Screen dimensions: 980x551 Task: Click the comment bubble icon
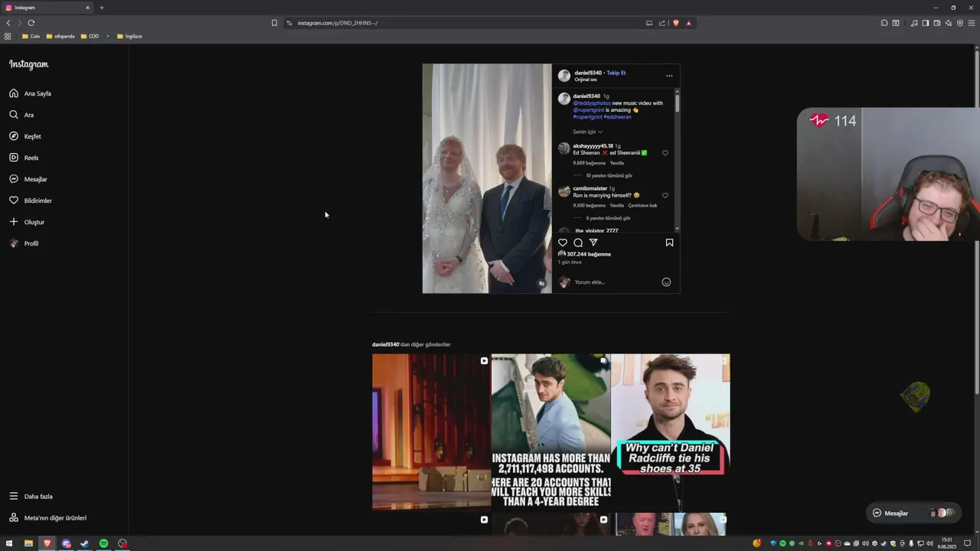578,243
